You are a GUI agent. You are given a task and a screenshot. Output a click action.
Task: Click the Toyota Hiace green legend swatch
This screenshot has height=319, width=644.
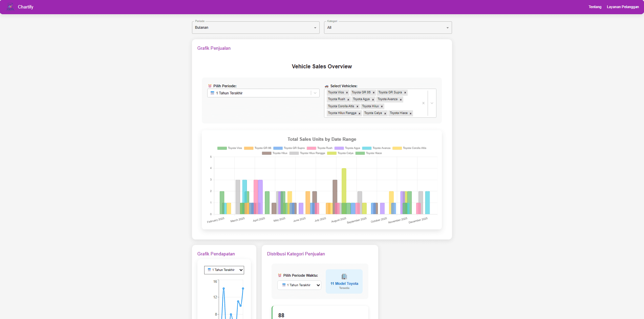(360, 153)
